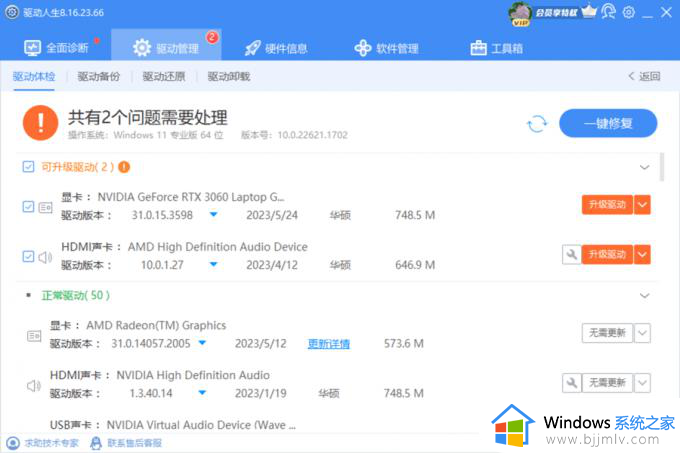Screen dimensions: 680x453
Task: Click speaker icon for NVIDIA High Definition Audio row
Action: click(34, 386)
